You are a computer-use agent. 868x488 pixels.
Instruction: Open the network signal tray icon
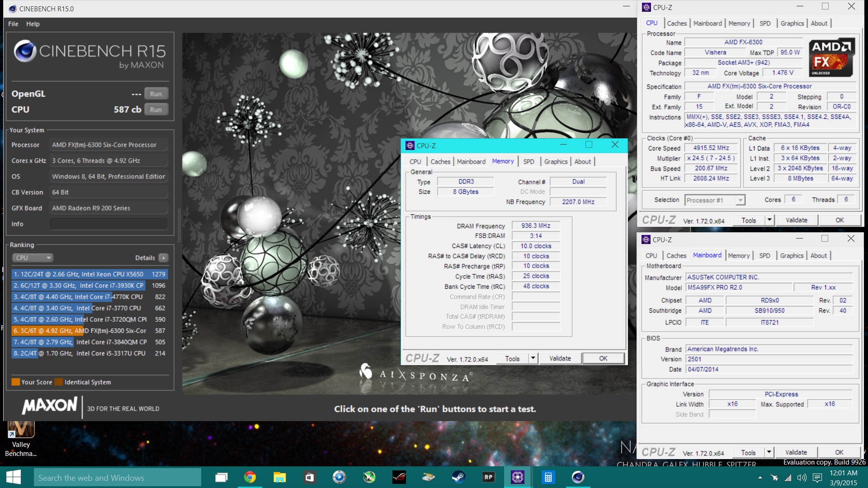(x=788, y=478)
